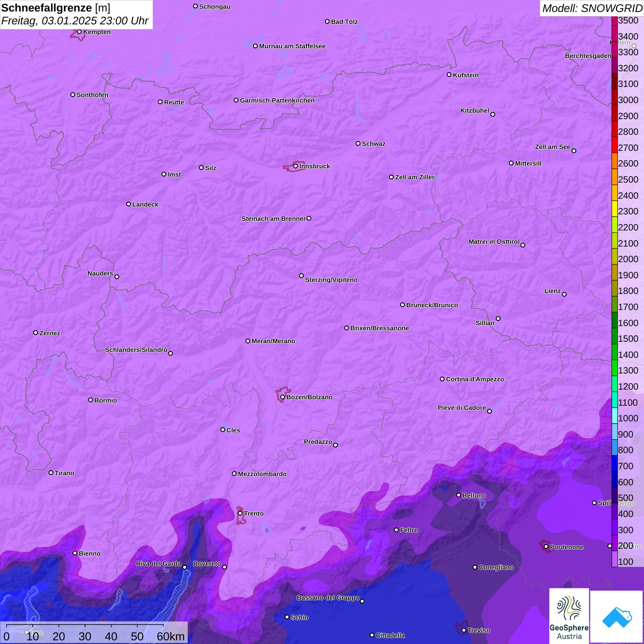Click the red 2700 legend swatch
This screenshot has height=644, width=644.
pos(615,145)
